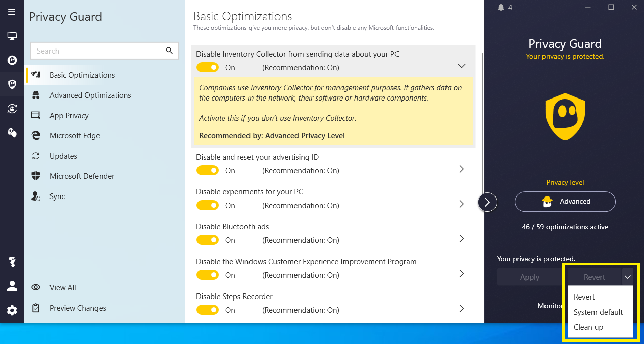Toggle Disable Inventory Collector switch
644x344 pixels.
(x=208, y=67)
